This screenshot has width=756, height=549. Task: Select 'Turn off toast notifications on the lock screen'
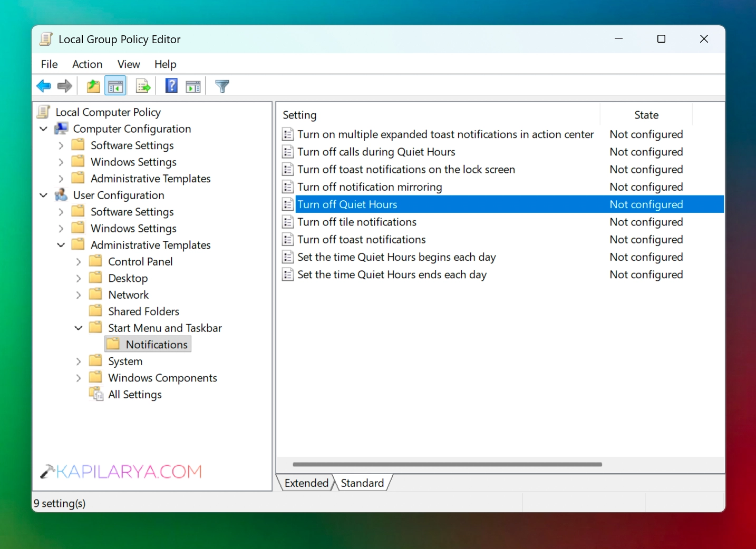pos(406,169)
